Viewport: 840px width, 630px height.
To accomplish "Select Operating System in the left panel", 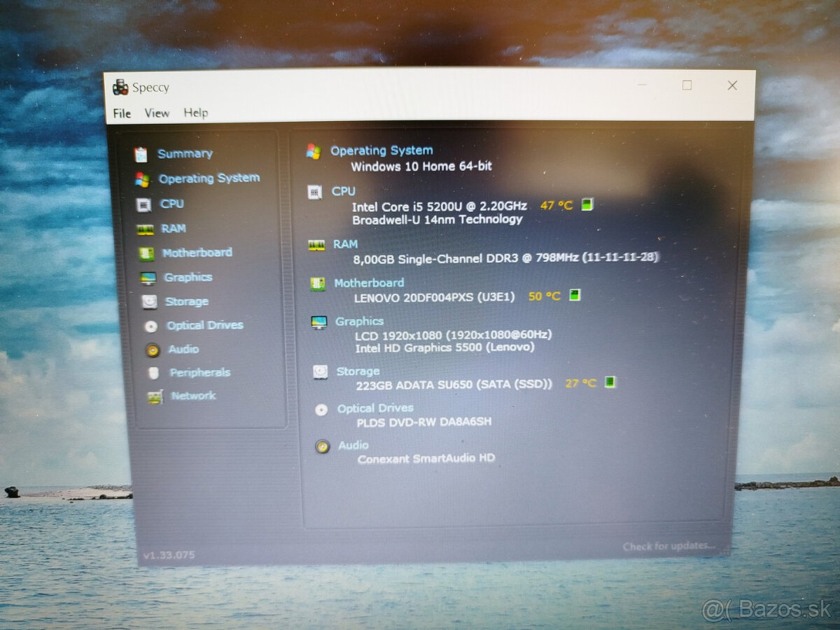I will (209, 178).
